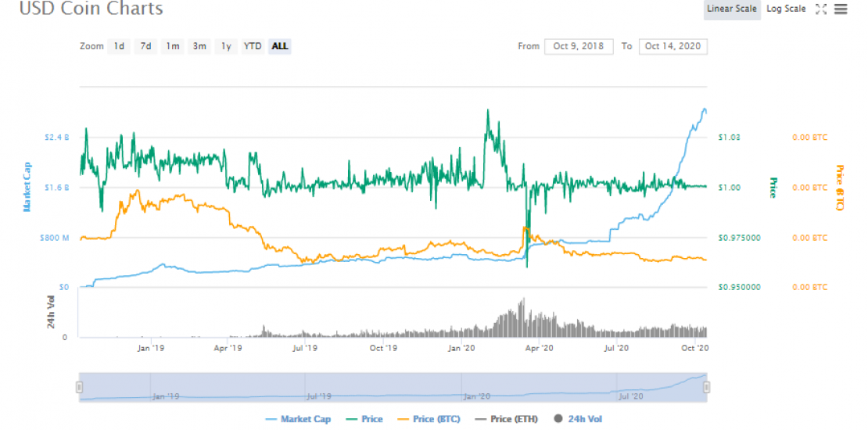Switch to Linear Scale

click(x=732, y=9)
